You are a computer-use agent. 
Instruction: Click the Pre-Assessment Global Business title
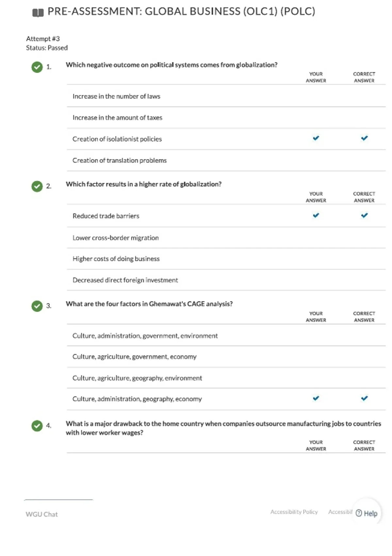181,11
